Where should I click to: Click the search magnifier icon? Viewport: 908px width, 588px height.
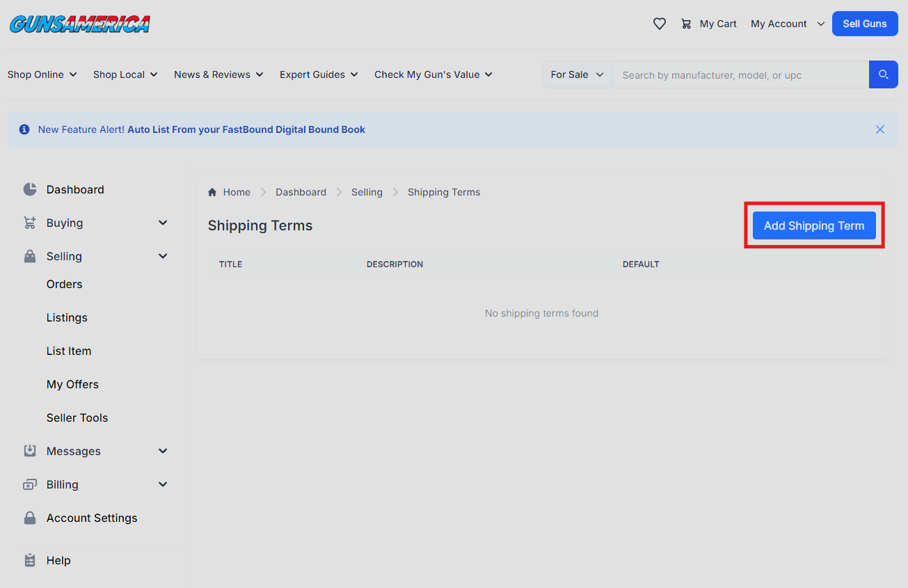click(883, 74)
